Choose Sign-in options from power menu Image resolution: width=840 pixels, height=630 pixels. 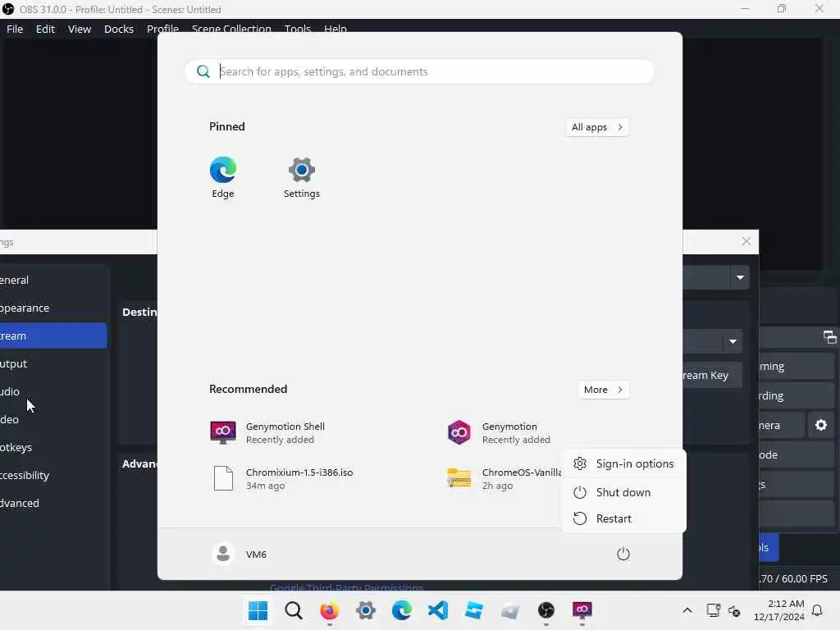pos(623,464)
